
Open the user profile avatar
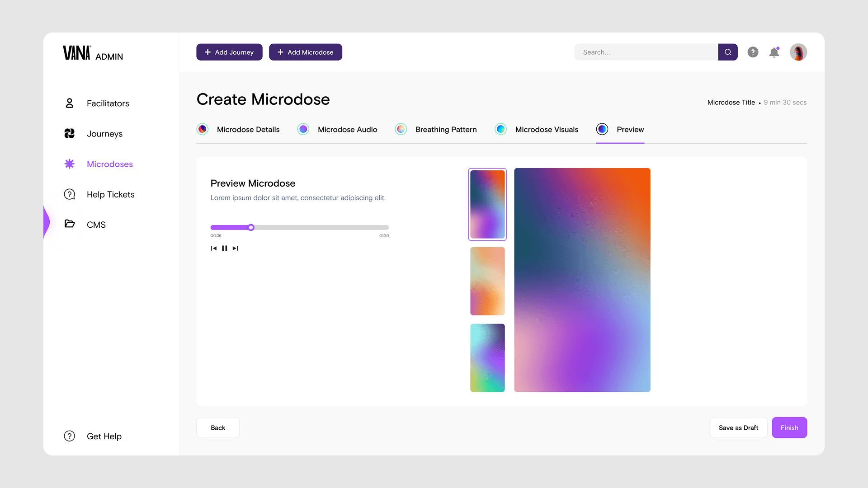click(798, 52)
